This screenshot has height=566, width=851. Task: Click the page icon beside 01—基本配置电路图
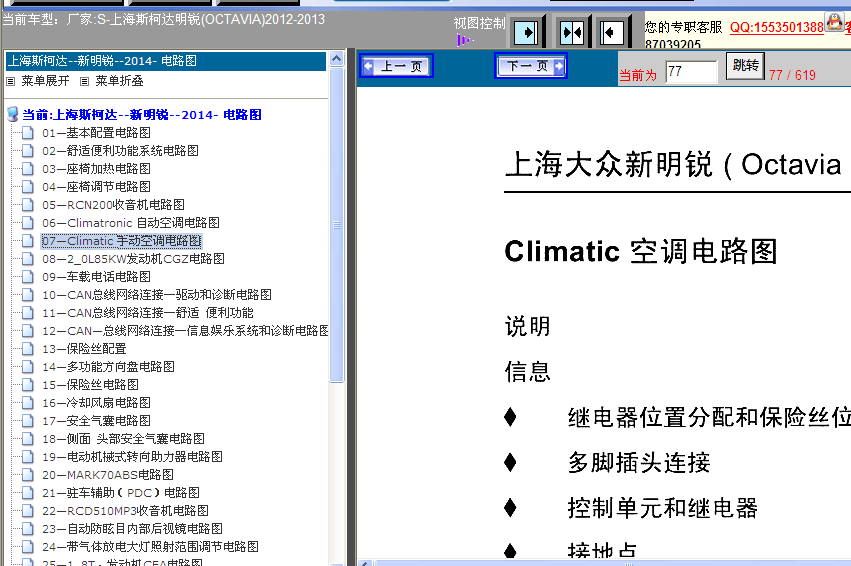[x=28, y=133]
